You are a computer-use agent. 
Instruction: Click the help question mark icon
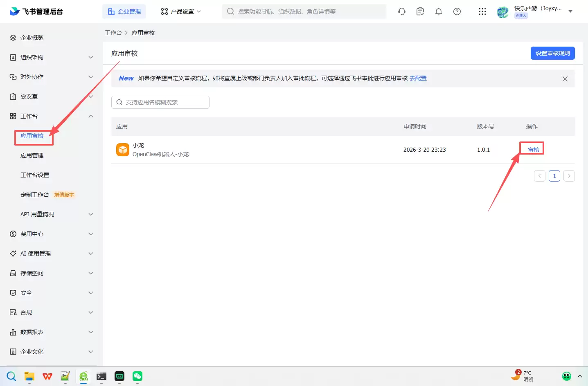point(457,11)
